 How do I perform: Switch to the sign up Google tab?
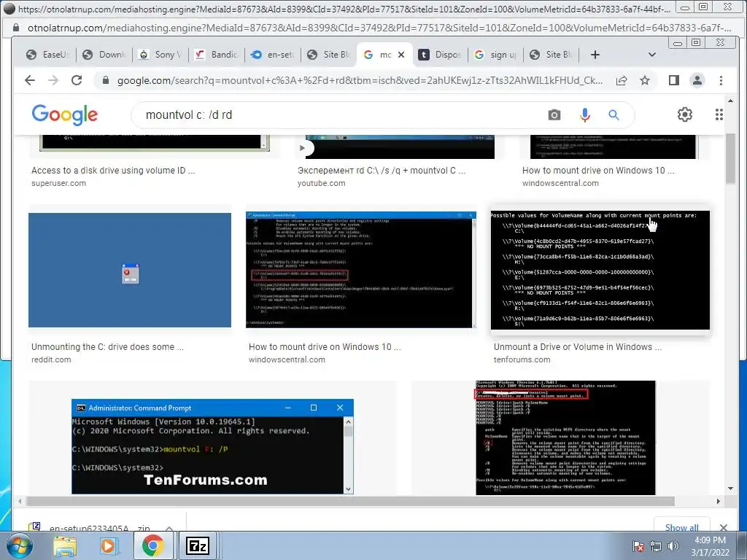(x=496, y=55)
